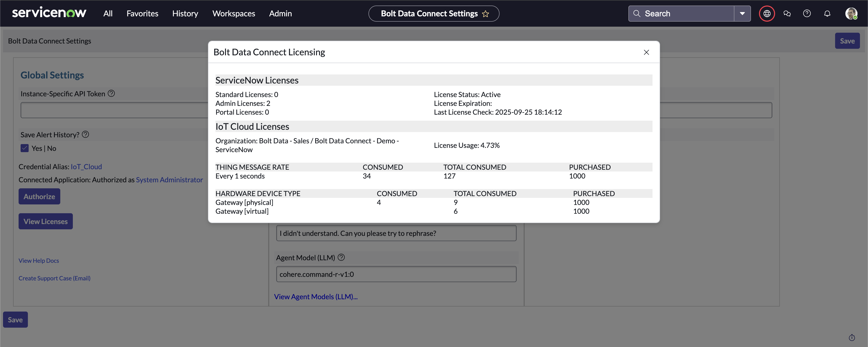This screenshot has height=347, width=868.
Task: Click the search magnifier icon
Action: click(x=636, y=14)
